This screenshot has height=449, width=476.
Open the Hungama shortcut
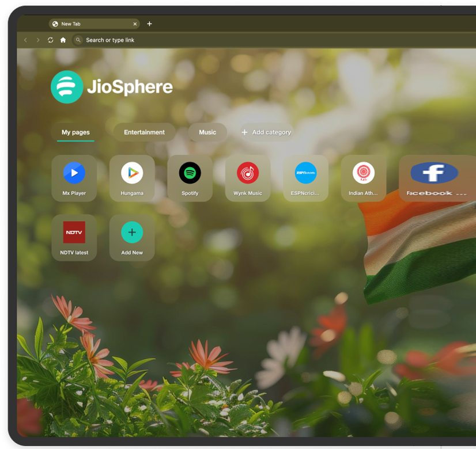[132, 178]
